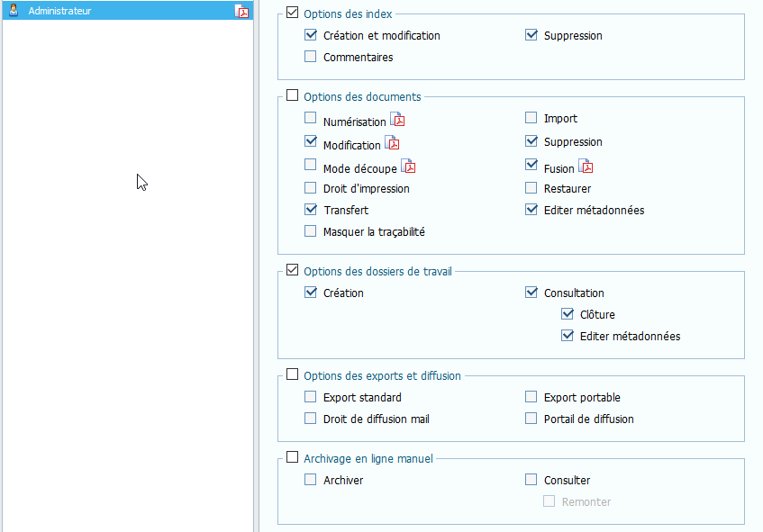Enable the Commentaires checkbox
The width and height of the screenshot is (763, 532).
click(x=311, y=57)
